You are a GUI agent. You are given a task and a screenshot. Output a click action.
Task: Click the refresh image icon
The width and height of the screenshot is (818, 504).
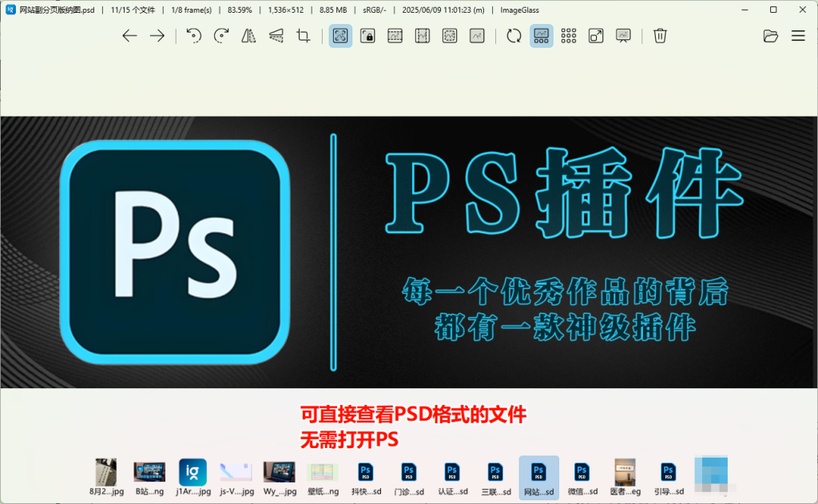pos(514,36)
